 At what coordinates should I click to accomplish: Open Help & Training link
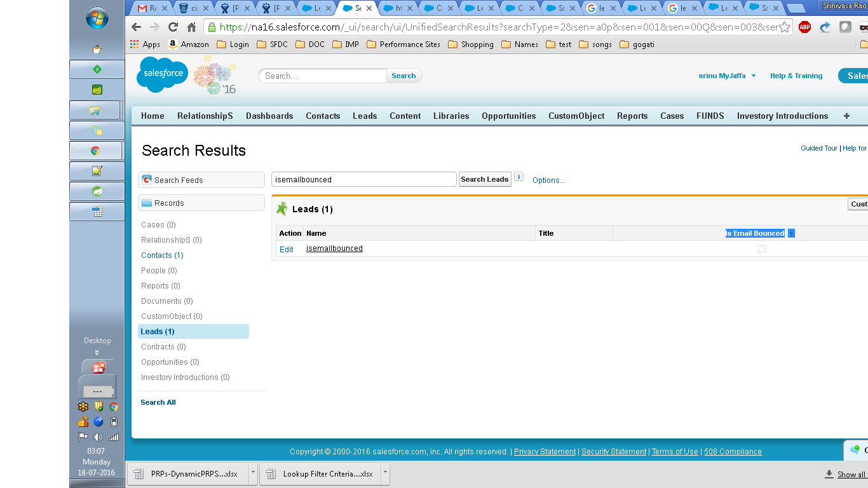click(x=796, y=76)
